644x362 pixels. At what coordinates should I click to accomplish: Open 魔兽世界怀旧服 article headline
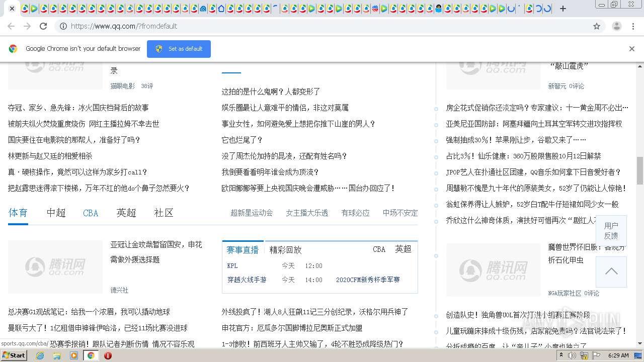pyautogui.click(x=587, y=253)
